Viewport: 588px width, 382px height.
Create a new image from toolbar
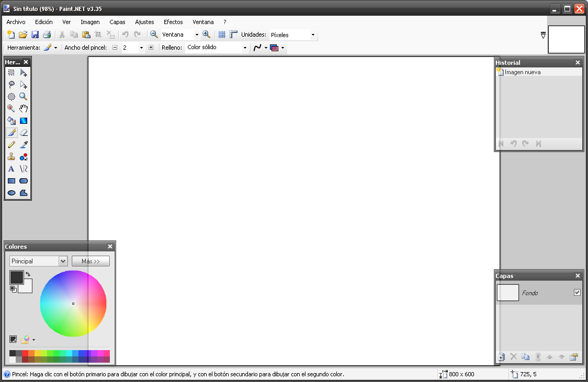coord(11,35)
